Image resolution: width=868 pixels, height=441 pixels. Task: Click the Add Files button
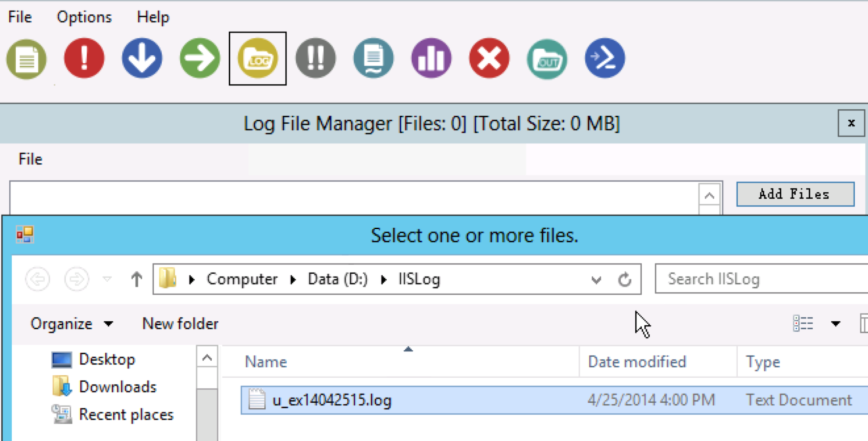pyautogui.click(x=794, y=194)
